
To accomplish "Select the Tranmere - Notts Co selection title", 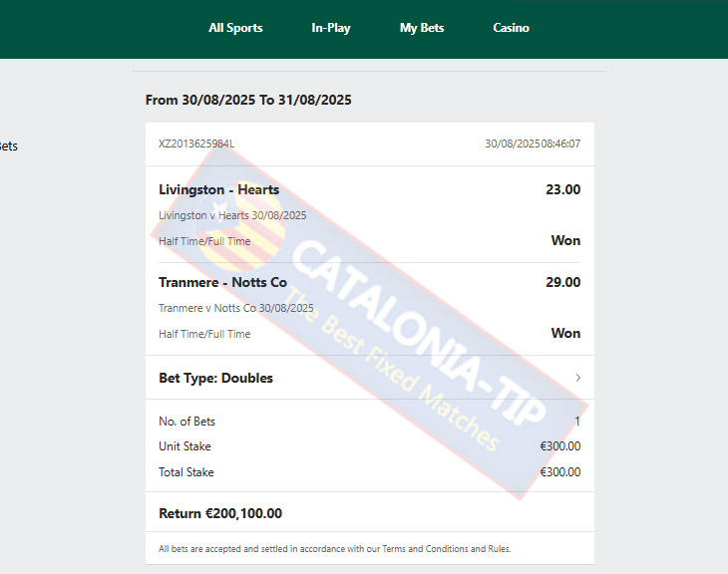I will pyautogui.click(x=222, y=283).
